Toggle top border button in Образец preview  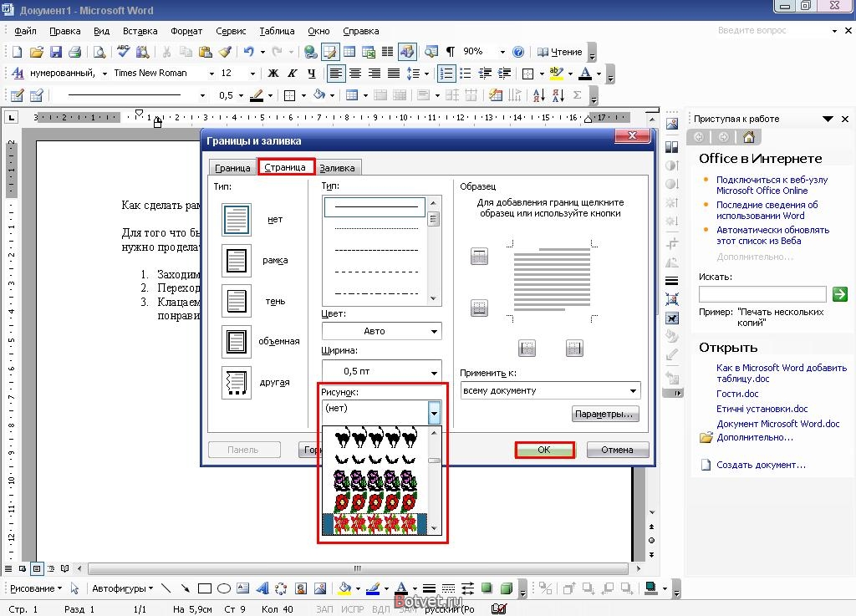pos(479,256)
